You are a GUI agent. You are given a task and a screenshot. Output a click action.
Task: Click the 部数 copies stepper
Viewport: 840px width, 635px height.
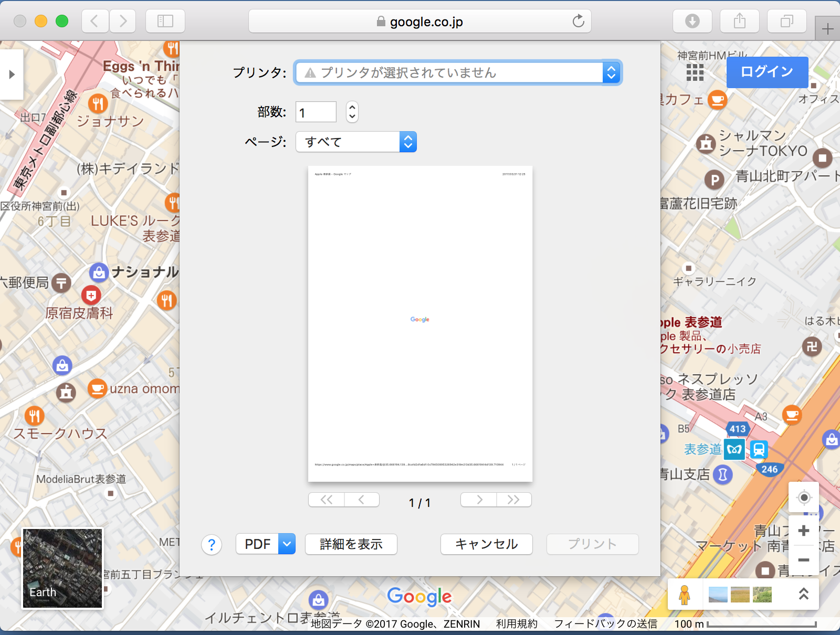pyautogui.click(x=352, y=112)
